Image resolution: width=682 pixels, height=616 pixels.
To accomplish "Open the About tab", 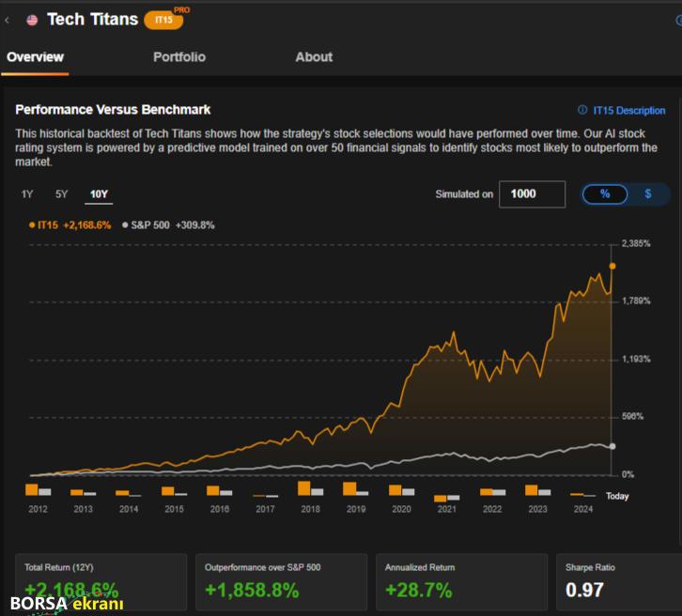I will coord(314,57).
